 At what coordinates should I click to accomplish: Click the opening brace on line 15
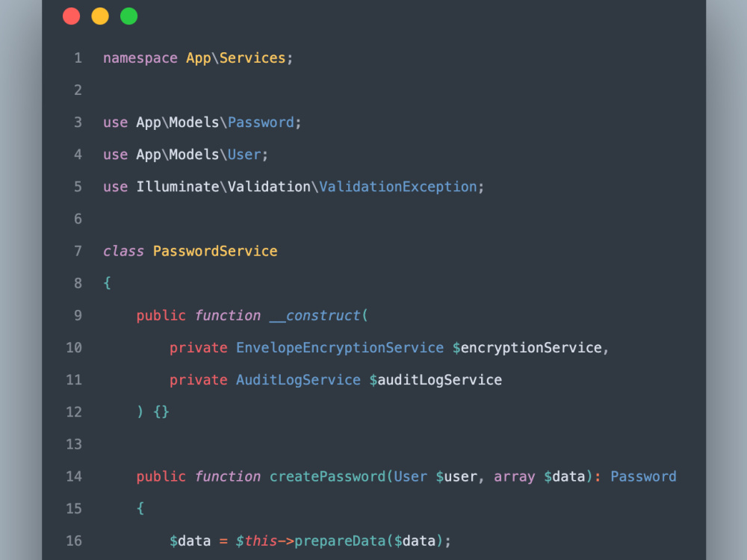[140, 508]
